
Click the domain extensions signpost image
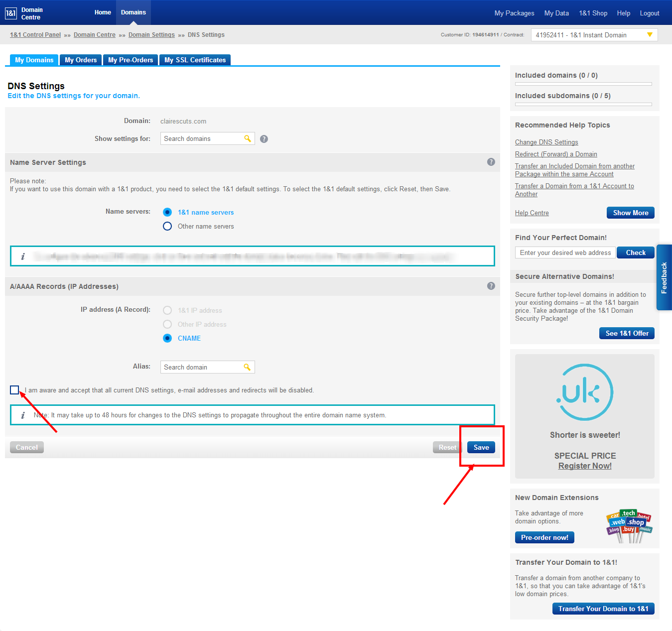point(629,526)
